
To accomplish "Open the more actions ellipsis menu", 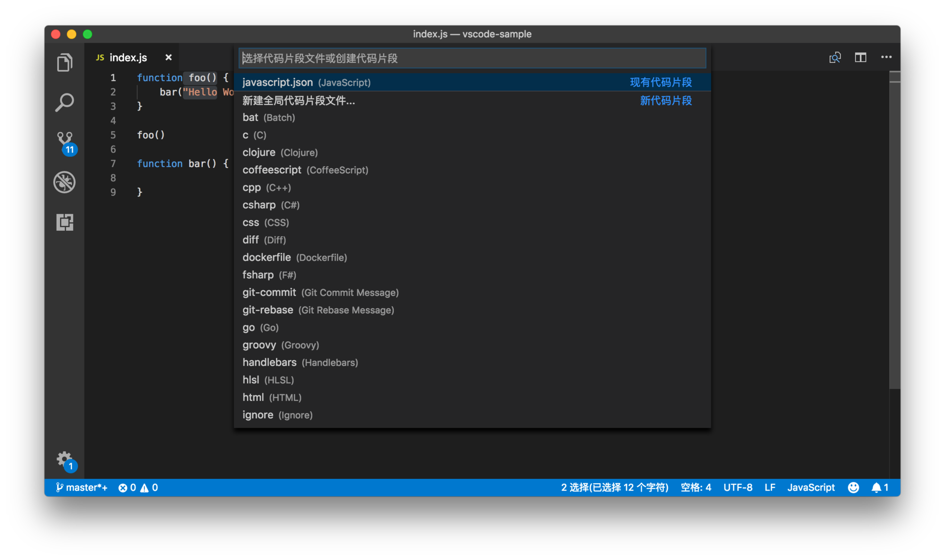I will 886,58.
